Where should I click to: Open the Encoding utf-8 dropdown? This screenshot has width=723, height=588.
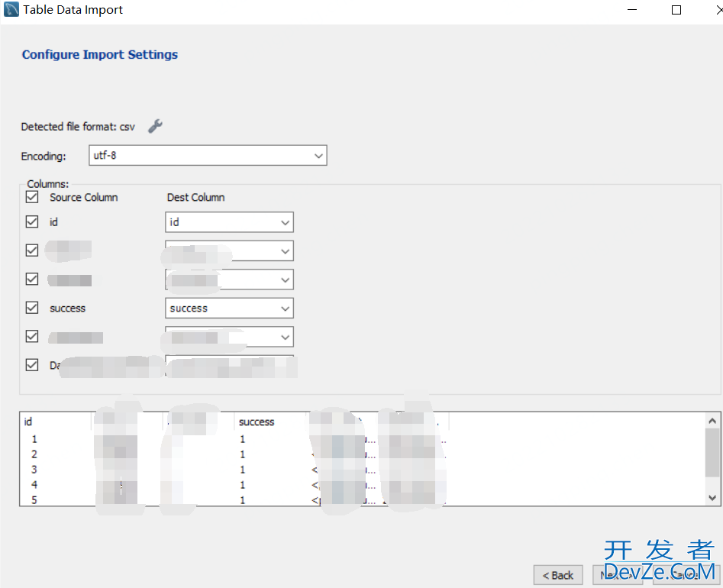(208, 156)
